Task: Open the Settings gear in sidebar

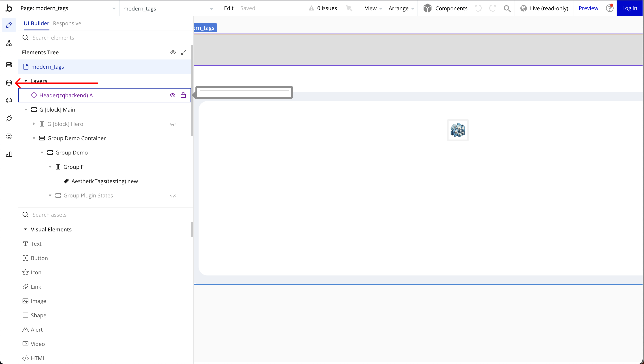Action: click(9, 136)
